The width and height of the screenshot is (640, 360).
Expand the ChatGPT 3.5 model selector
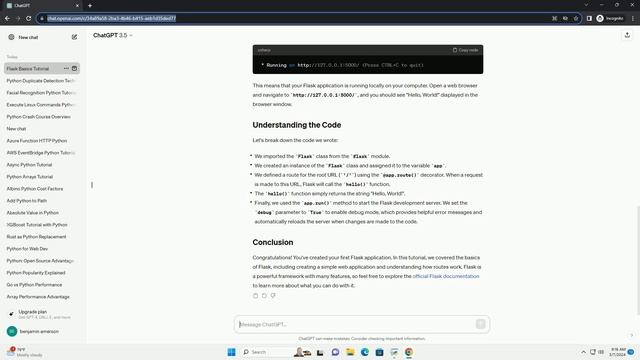113,36
